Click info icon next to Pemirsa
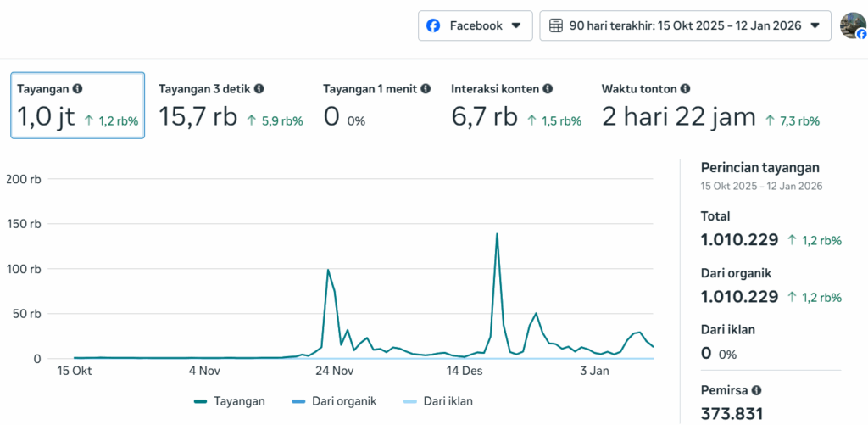The height and width of the screenshot is (425, 868). coord(756,390)
